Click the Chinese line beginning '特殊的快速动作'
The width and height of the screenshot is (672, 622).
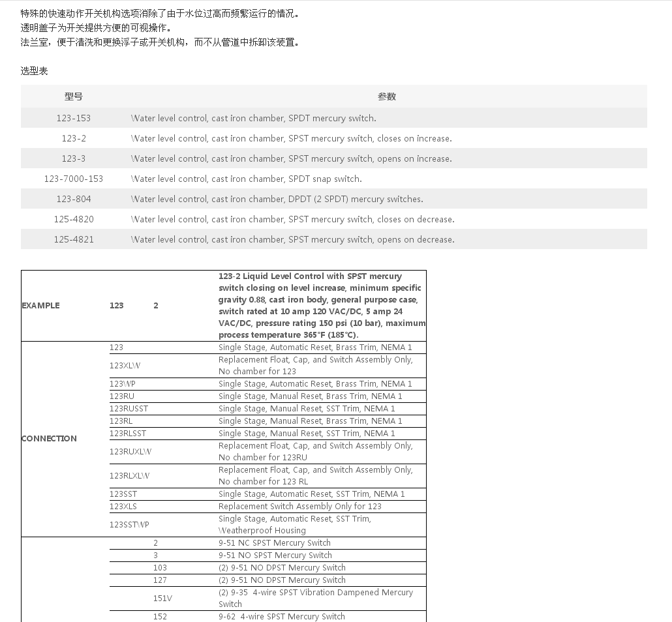[x=161, y=13]
